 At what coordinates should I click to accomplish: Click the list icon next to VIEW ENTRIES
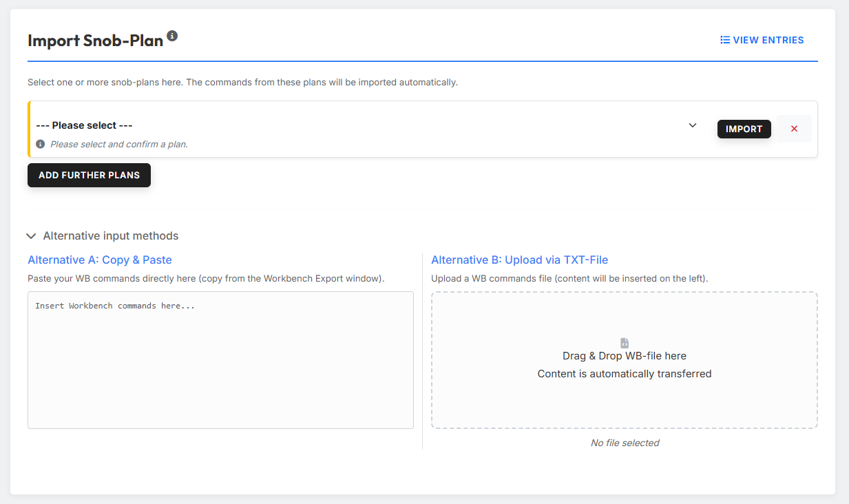pyautogui.click(x=725, y=40)
